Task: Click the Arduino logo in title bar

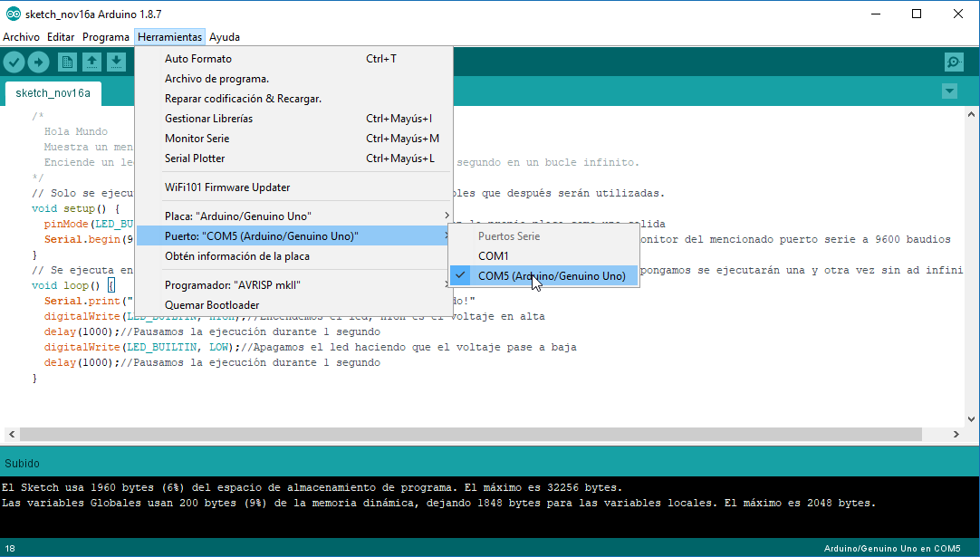Action: coord(13,14)
